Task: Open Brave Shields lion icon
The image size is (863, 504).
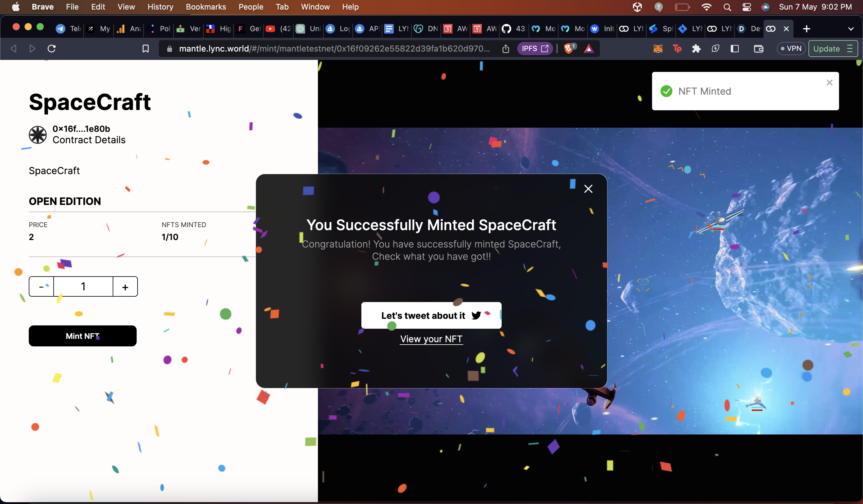Action: coord(568,49)
